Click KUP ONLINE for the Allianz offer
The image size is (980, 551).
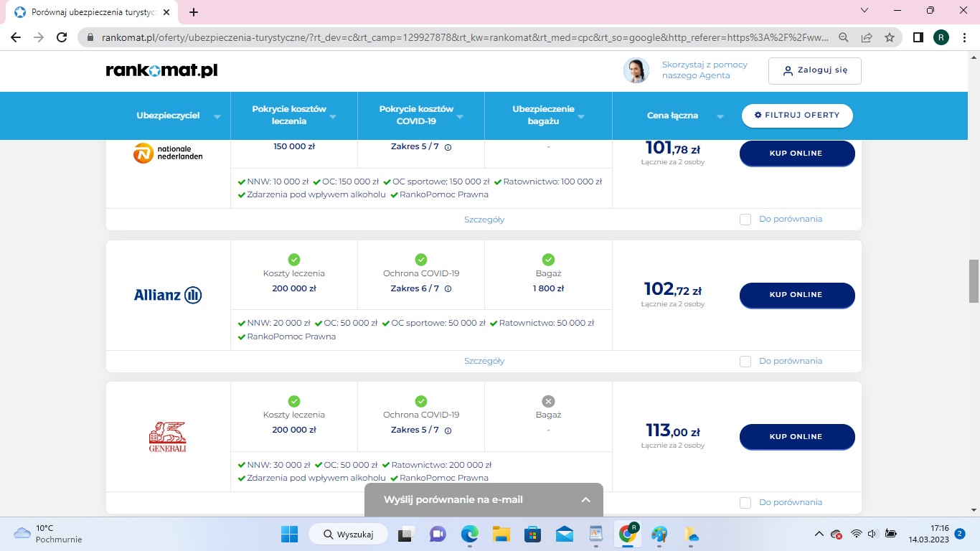[797, 295]
